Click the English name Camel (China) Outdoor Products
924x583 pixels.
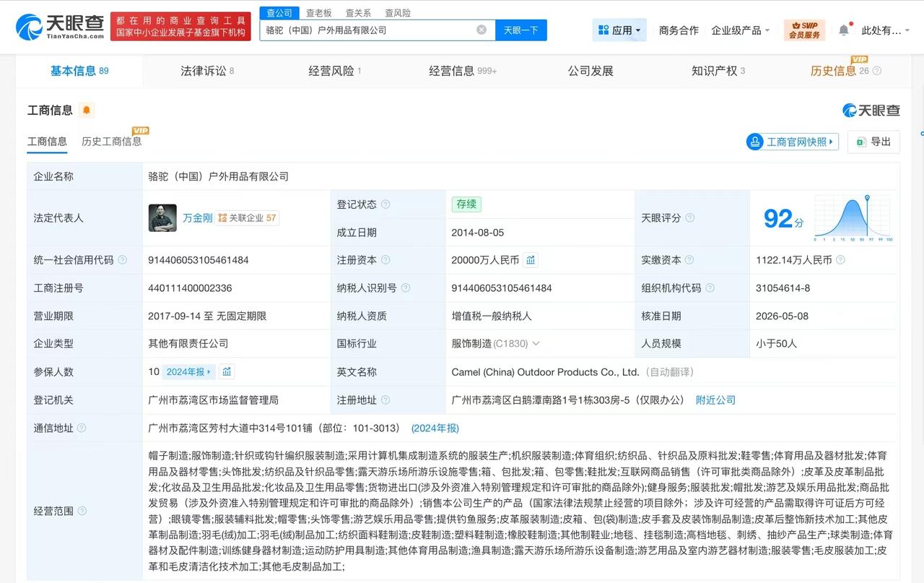pyautogui.click(x=546, y=372)
